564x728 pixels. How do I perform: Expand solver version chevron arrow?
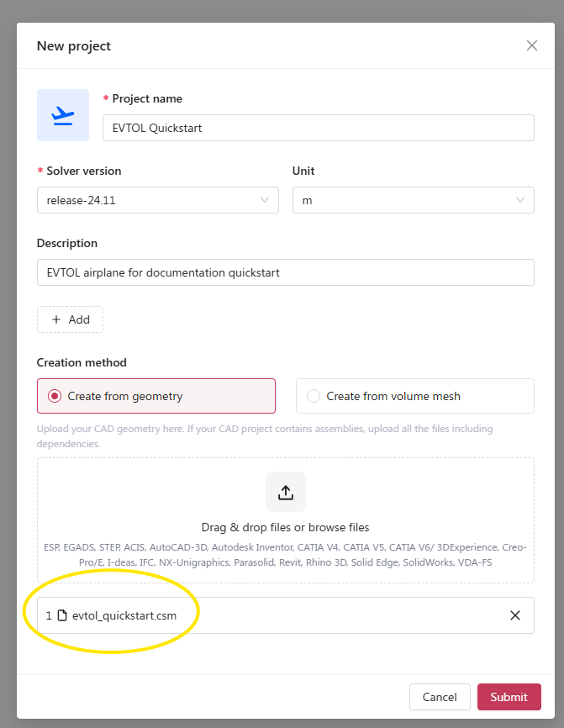point(265,200)
